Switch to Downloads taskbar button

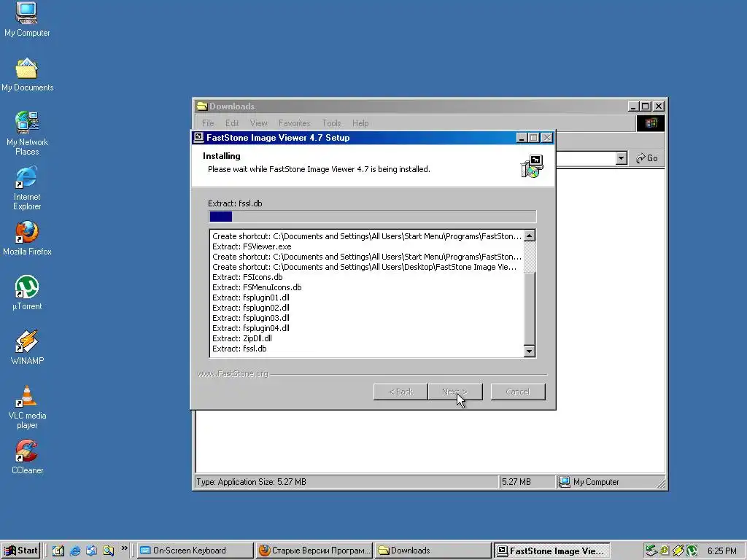pos(433,551)
